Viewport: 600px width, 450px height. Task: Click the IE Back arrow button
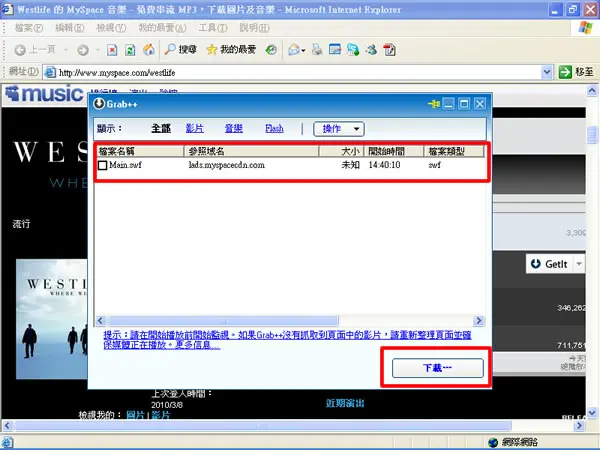tap(20, 50)
